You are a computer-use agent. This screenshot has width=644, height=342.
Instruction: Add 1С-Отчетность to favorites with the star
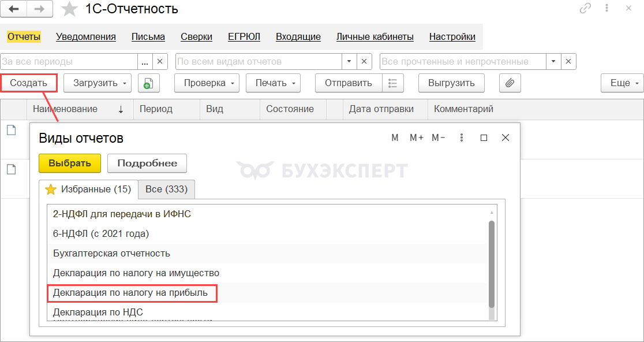69,9
